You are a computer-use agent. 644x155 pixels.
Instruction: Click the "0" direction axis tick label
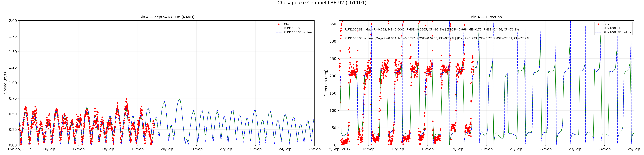pos(335,145)
